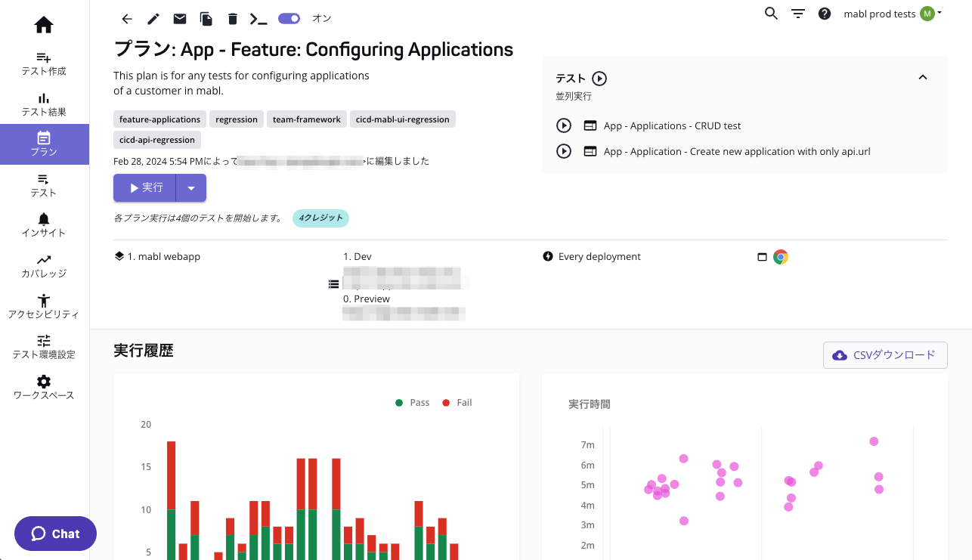Click the feature-applications tag

(159, 119)
